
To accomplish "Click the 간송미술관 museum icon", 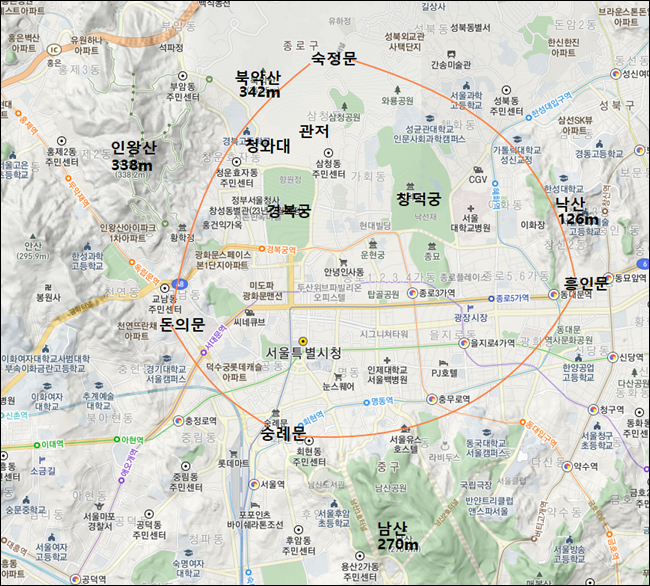I will point(451,54).
